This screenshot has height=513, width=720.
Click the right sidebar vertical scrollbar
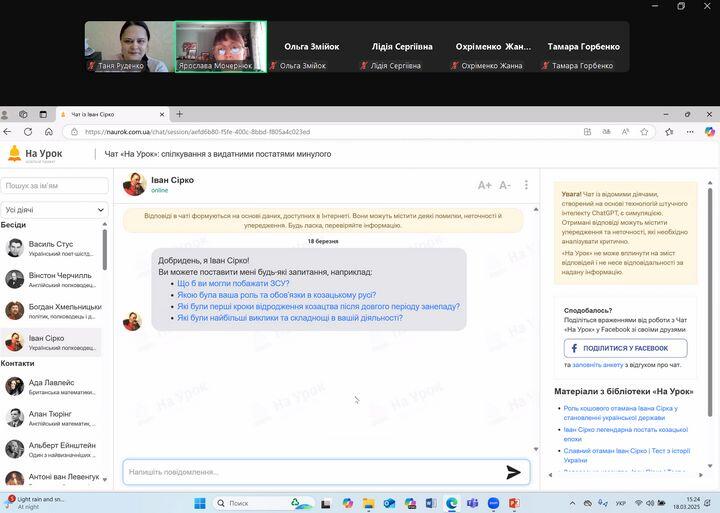coord(710,303)
